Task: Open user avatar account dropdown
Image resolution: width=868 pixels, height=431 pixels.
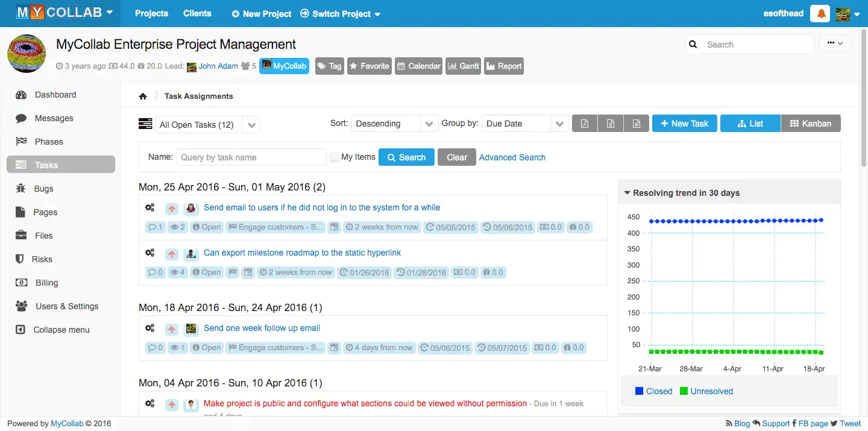Action: (x=847, y=14)
